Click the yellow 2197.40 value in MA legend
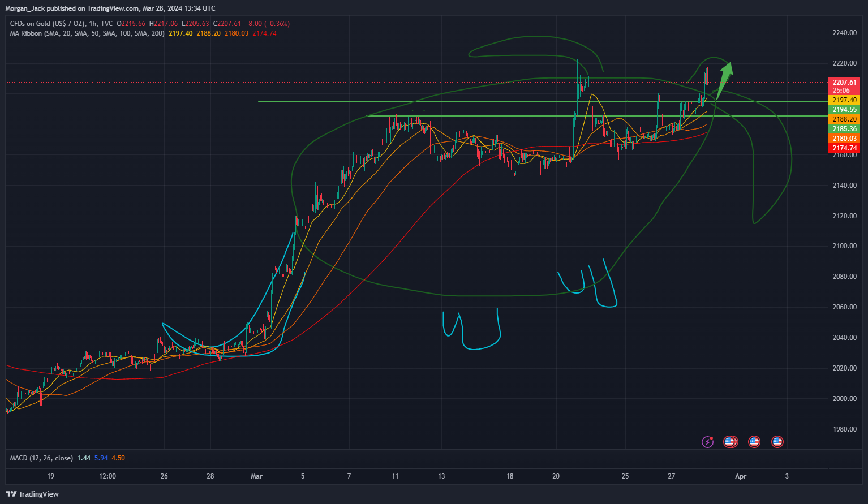Image resolution: width=868 pixels, height=504 pixels. pos(181,33)
